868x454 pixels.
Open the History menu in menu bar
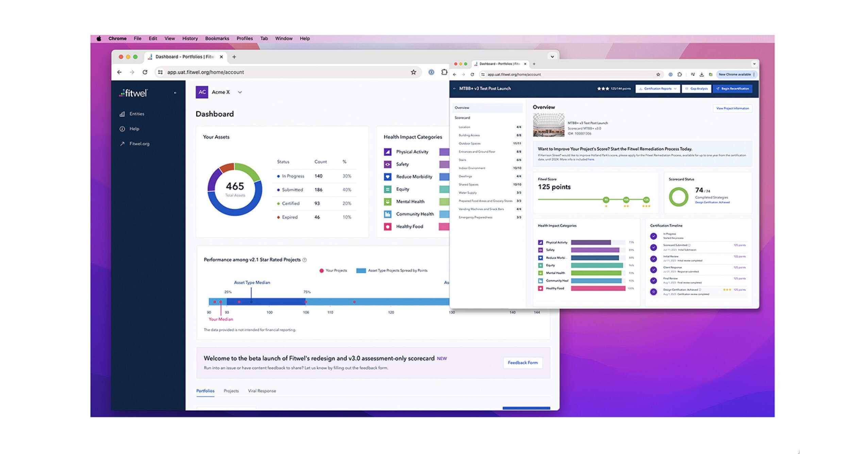coord(190,38)
